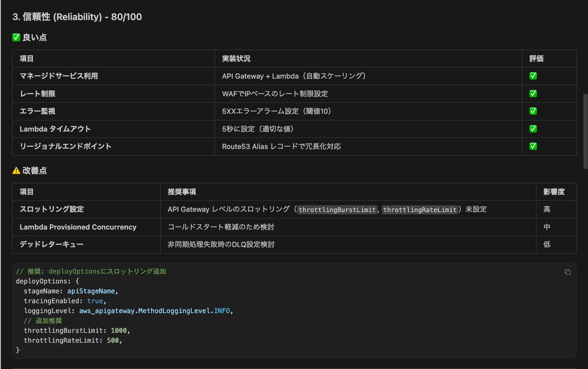Click the checkmark for リージョナルエンドポイント
This screenshot has height=369, width=588.
[x=533, y=146]
